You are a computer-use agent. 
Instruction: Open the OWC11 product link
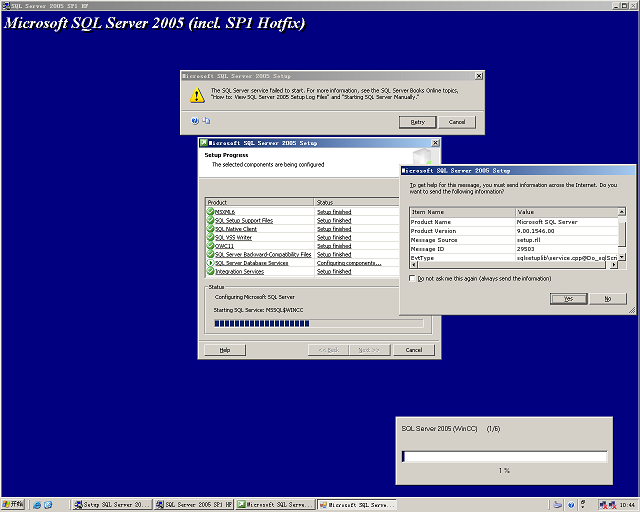click(x=224, y=246)
